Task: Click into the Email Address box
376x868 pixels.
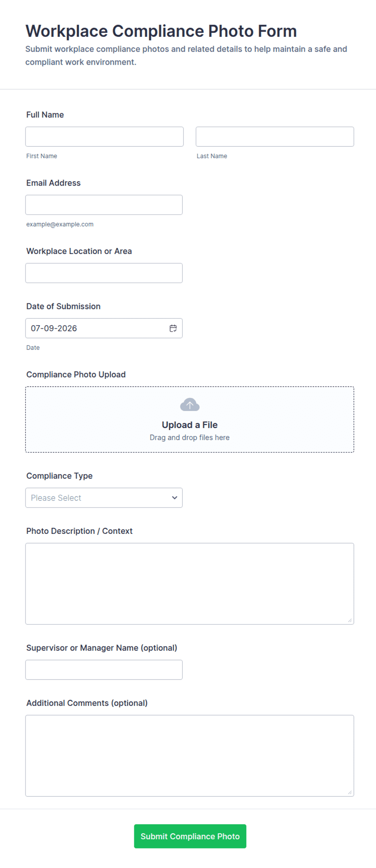Action: [x=104, y=205]
